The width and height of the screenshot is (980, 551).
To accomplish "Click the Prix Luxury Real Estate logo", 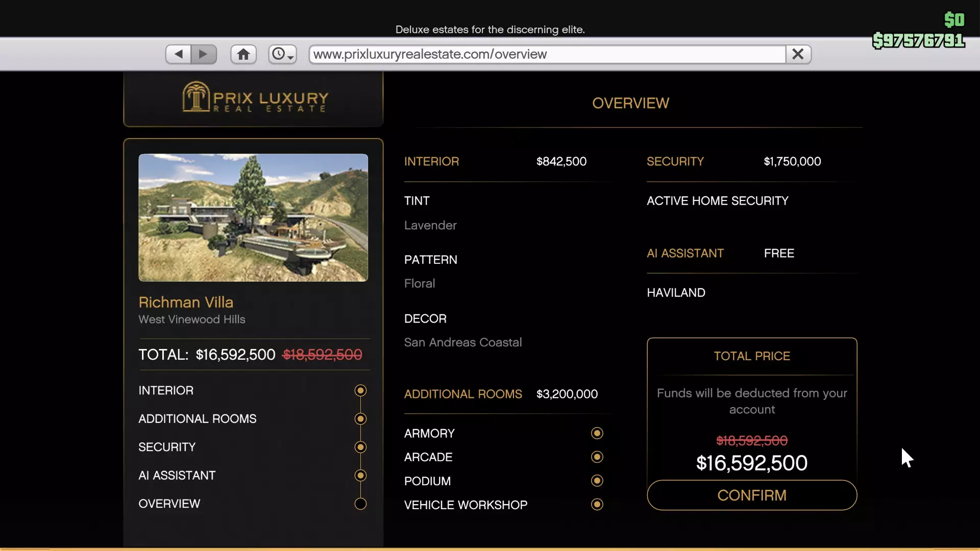I will 255,97.
